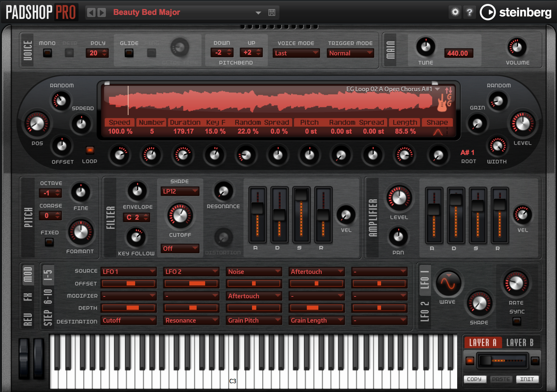The image size is (557, 392).
Task: Enable the Fixed pitch toggle
Action: click(x=49, y=242)
